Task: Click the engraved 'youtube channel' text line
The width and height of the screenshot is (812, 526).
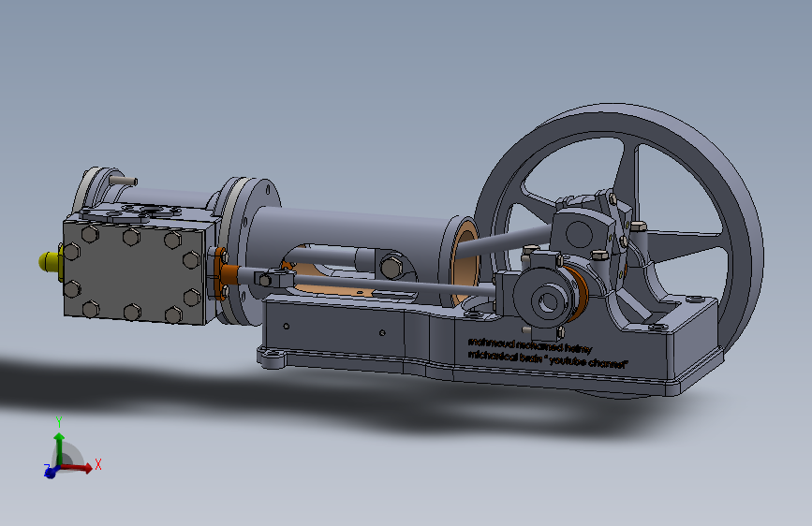Action: (547, 359)
